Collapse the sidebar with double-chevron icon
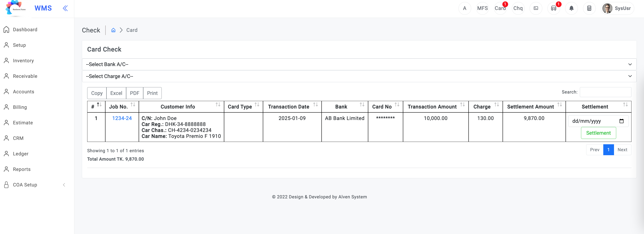The image size is (644, 234). (65, 8)
